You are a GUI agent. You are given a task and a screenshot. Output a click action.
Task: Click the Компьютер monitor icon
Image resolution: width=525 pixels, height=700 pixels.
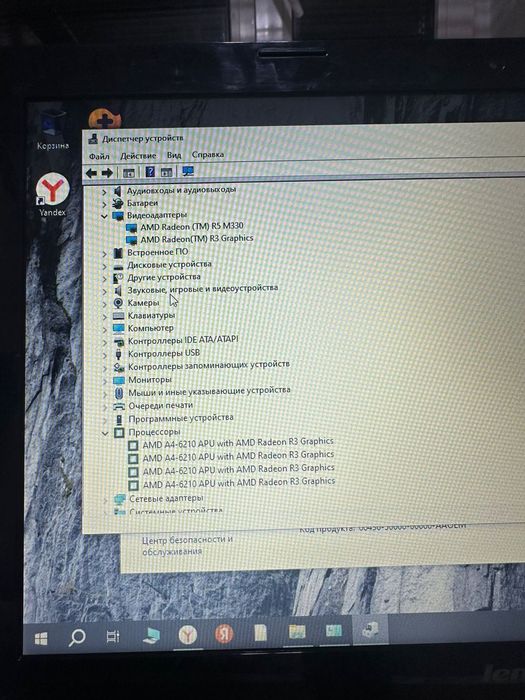(118, 329)
